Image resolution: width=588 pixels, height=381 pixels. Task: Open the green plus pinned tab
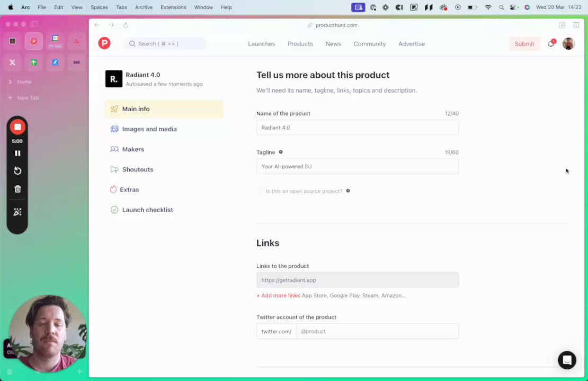coord(34,62)
